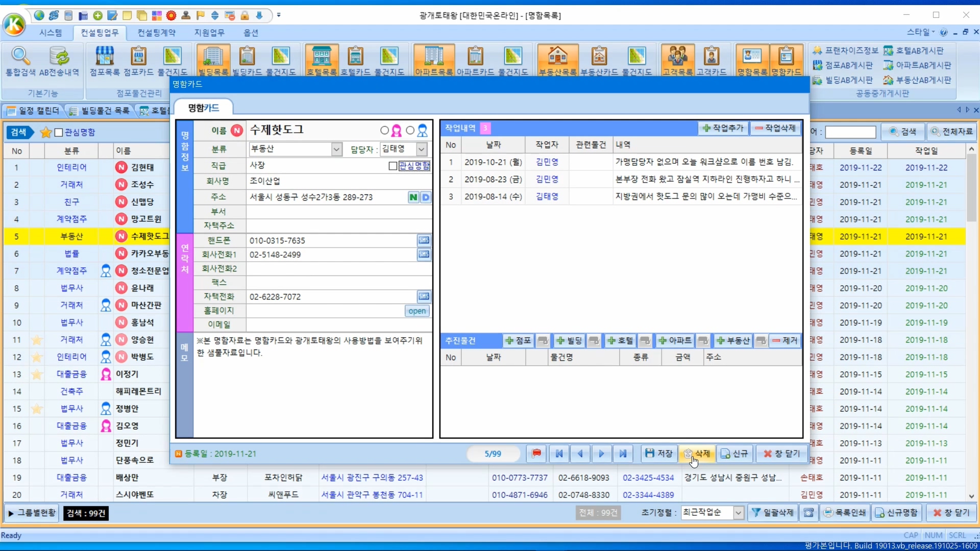Open the 초기정렬 dropdown 최근작업순
The width and height of the screenshot is (980, 551).
[x=738, y=513]
